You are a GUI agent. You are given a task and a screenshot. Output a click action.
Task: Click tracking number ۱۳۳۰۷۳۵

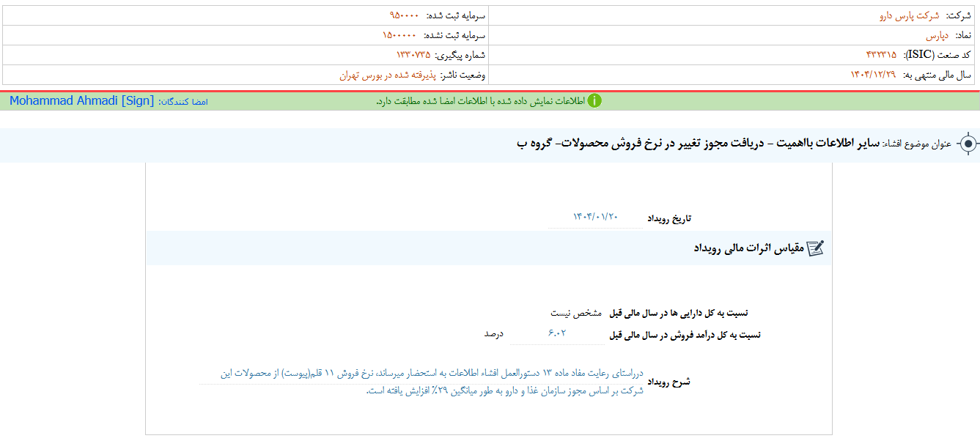point(413,55)
